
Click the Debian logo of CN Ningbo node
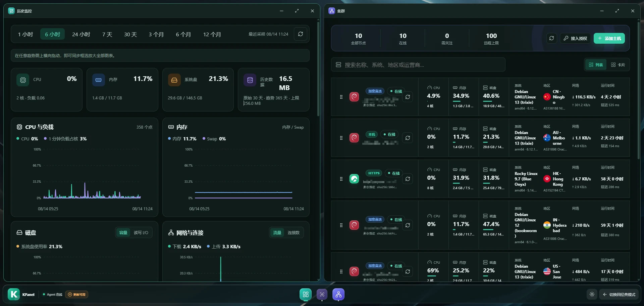(x=354, y=97)
